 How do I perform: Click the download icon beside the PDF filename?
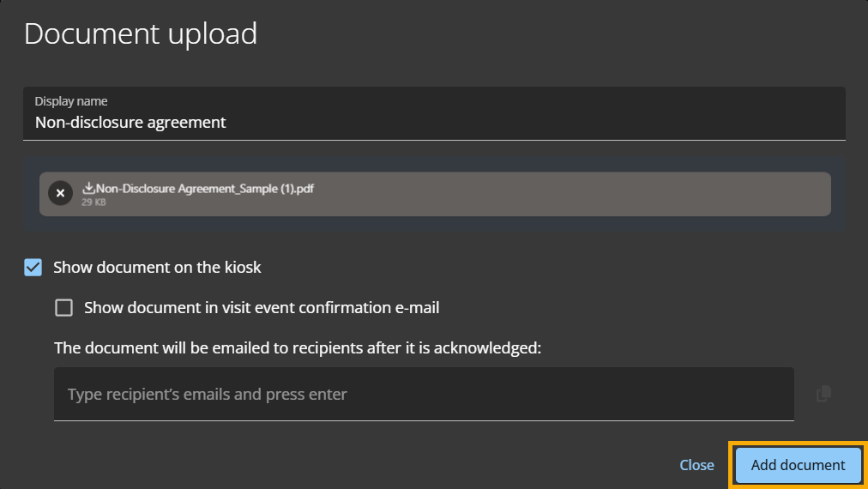pos(88,188)
